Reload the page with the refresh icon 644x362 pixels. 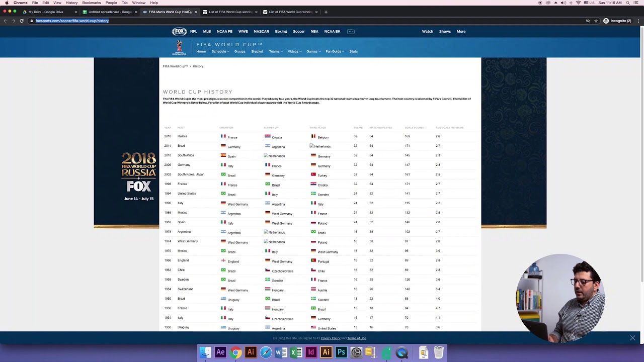pyautogui.click(x=22, y=21)
